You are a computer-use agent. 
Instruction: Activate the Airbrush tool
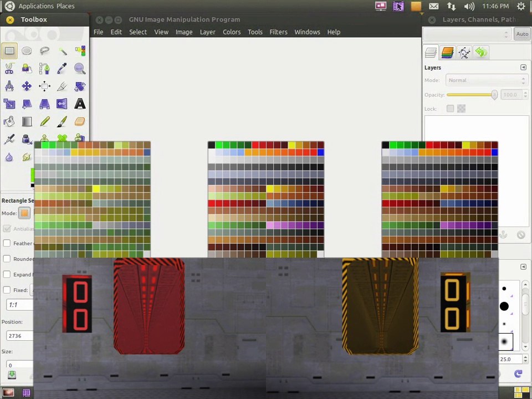pyautogui.click(x=9, y=139)
